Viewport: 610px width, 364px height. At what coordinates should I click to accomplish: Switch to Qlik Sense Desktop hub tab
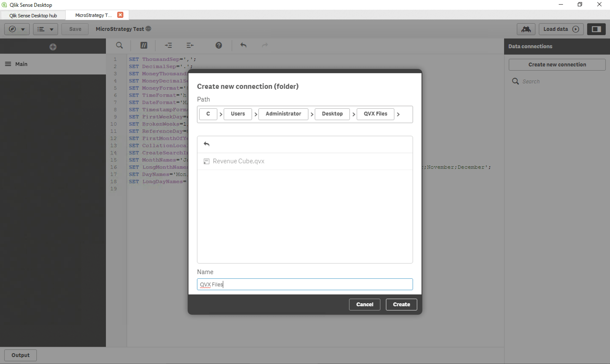click(33, 15)
